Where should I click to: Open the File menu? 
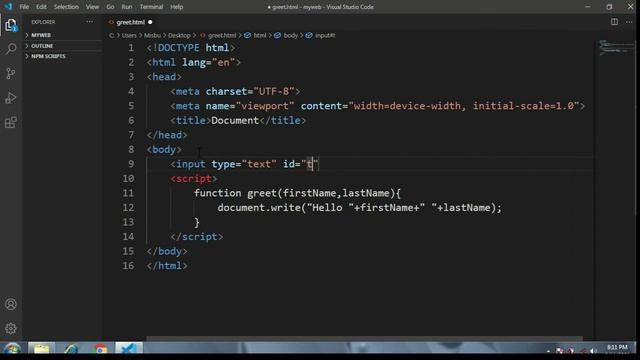click(24, 7)
